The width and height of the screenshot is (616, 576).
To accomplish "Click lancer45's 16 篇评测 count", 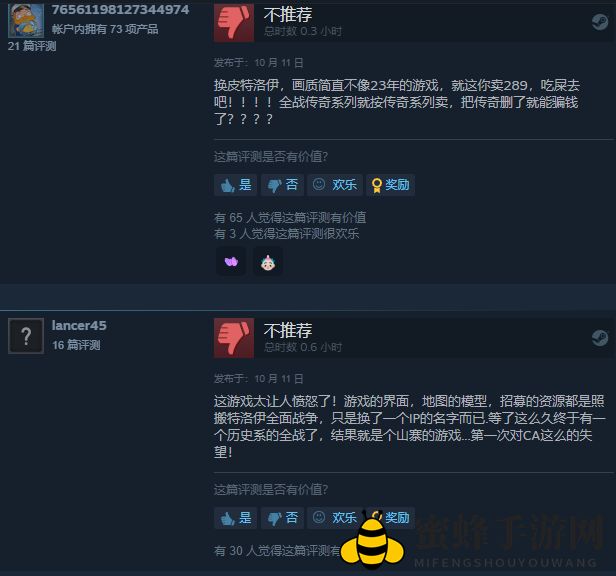I will pyautogui.click(x=76, y=345).
